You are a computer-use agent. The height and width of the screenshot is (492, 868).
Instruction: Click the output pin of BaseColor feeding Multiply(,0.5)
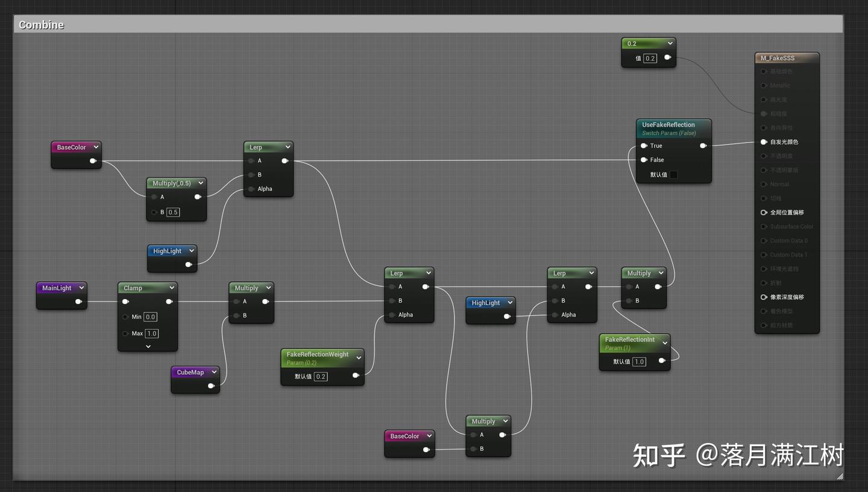pyautogui.click(x=93, y=161)
